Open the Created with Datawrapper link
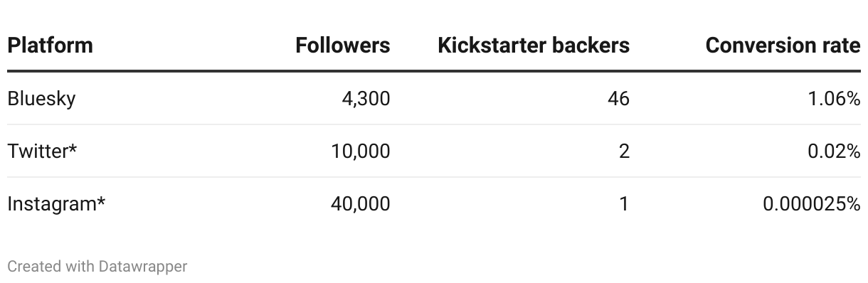Image resolution: width=868 pixels, height=283 pixels. coord(97,267)
